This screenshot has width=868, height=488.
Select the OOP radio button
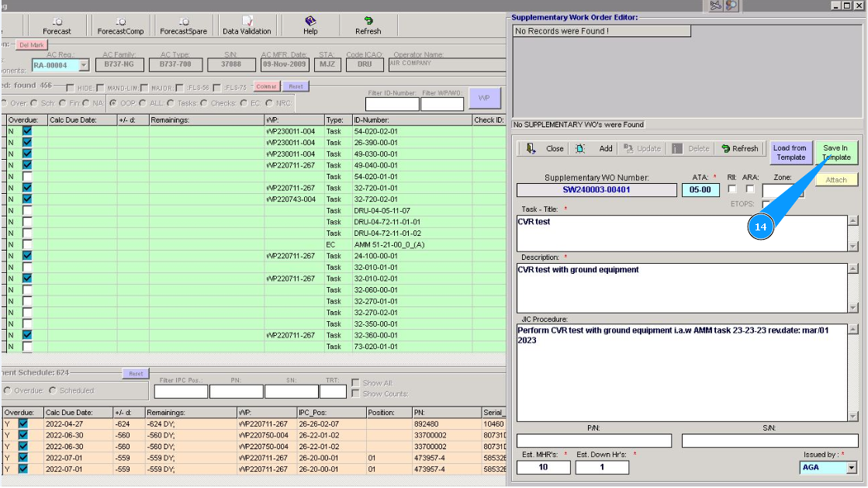[113, 102]
